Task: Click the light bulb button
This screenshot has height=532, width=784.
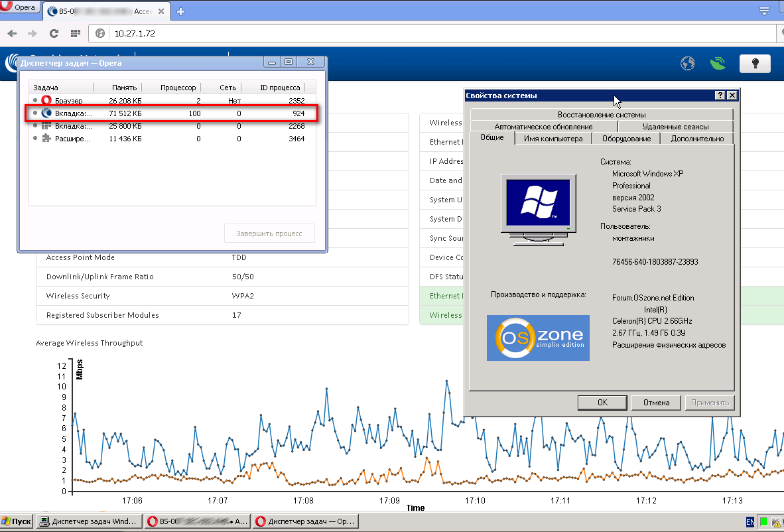Action: pos(754,63)
